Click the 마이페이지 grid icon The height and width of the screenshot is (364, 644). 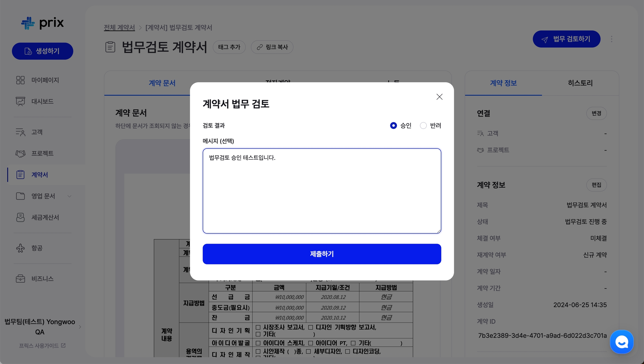(20, 80)
